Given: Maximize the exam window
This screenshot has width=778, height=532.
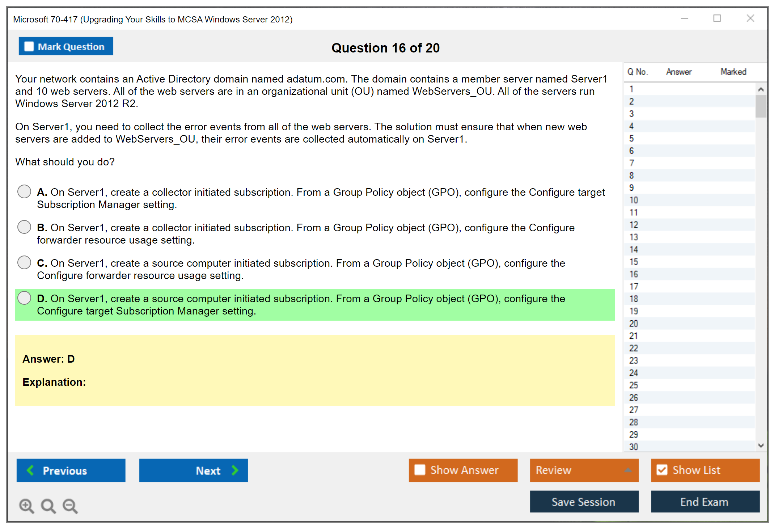Looking at the screenshot, I should (x=717, y=18).
